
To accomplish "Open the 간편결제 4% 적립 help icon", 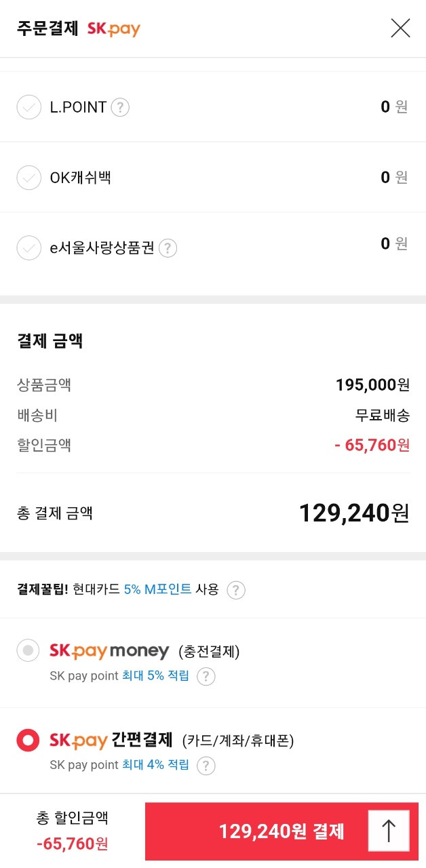I will point(206,766).
